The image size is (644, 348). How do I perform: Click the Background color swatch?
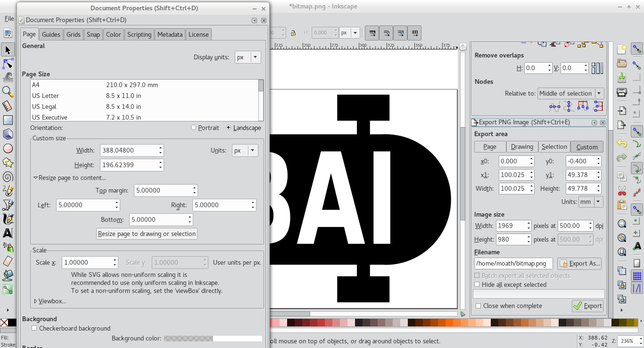click(213, 338)
